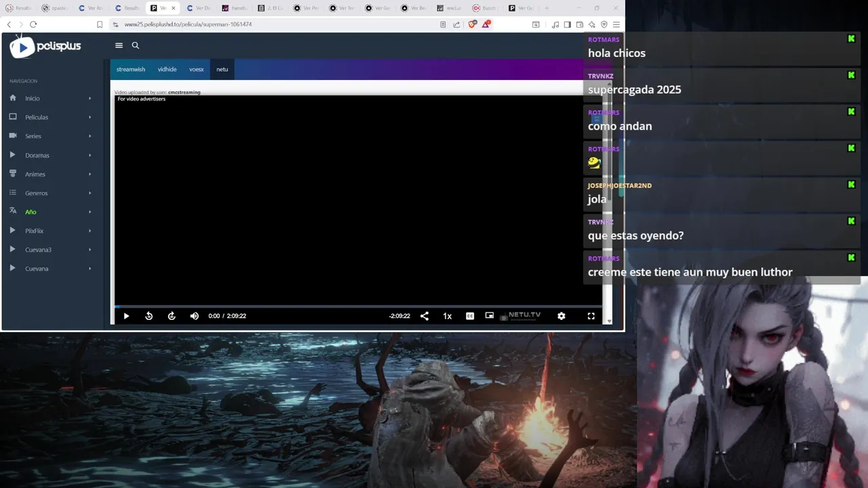Click the home icon next to Inicio
Image resolution: width=868 pixels, height=488 pixels.
[x=13, y=98]
